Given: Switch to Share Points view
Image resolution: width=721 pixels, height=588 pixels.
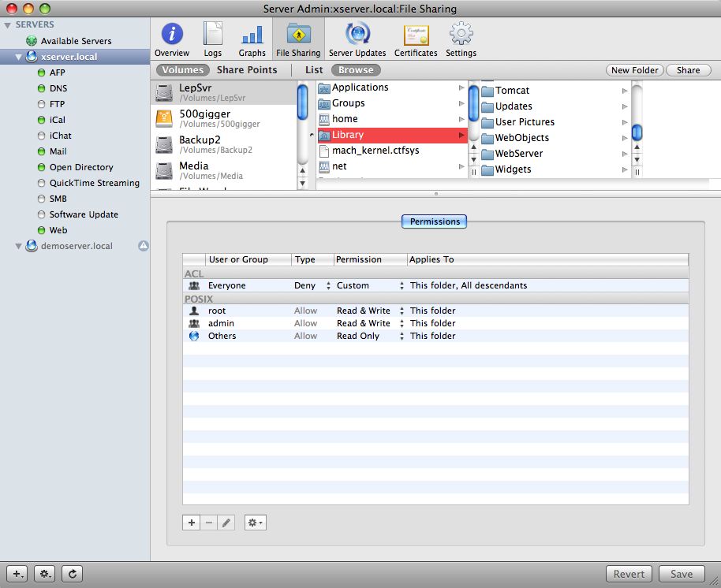Looking at the screenshot, I should (247, 70).
